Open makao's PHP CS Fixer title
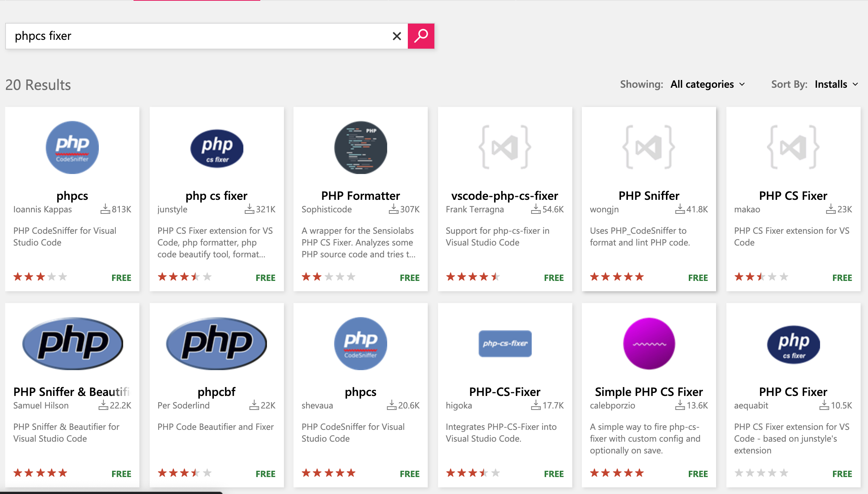868x494 pixels. [x=793, y=195]
